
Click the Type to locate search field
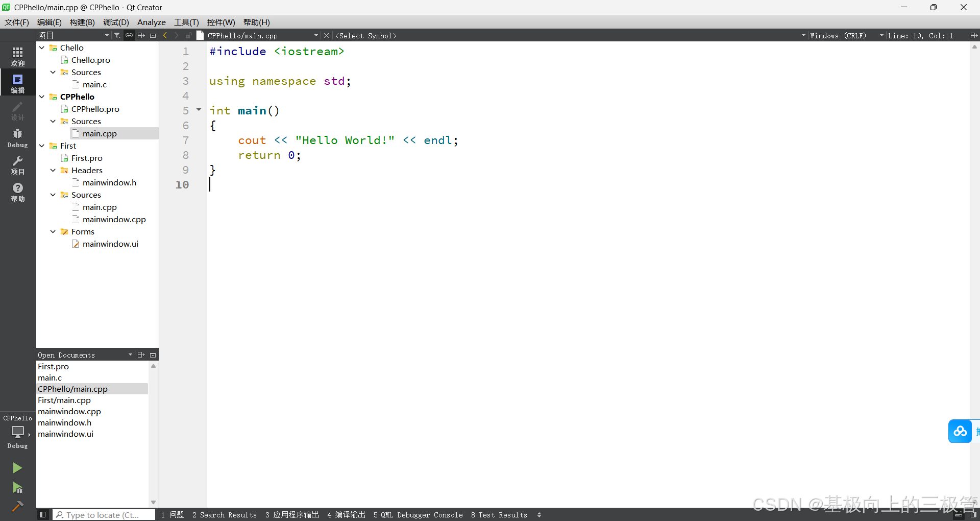click(x=104, y=514)
